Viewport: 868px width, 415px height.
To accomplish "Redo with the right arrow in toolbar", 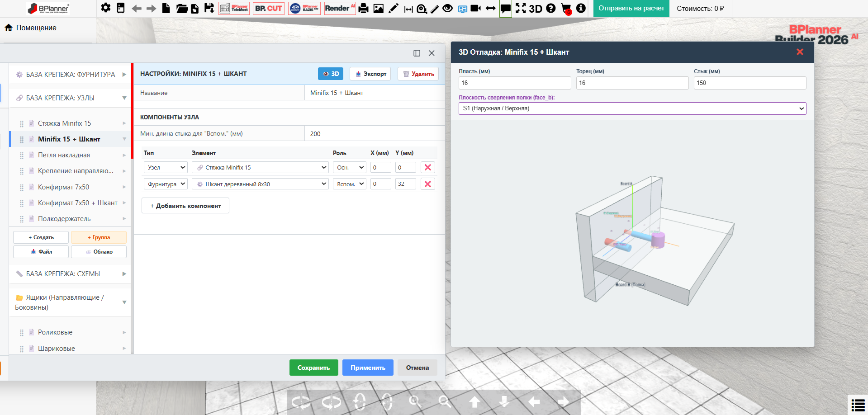I will coord(152,8).
